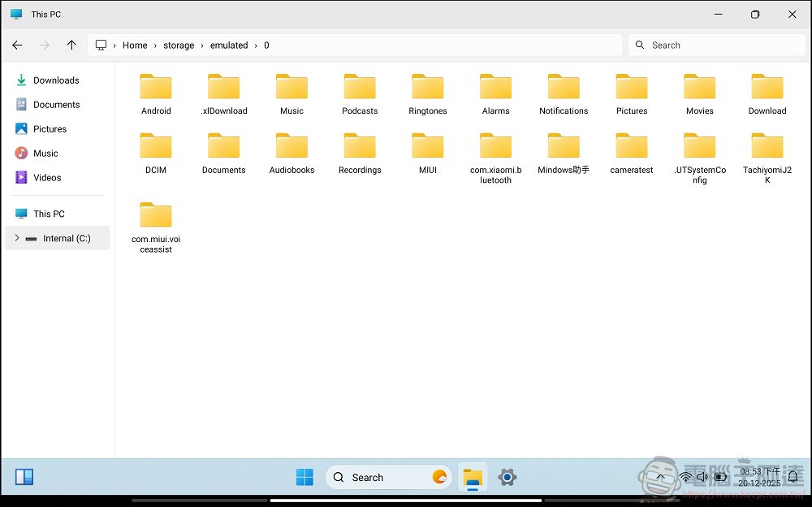Screen dimensions: 812x507
Task: Open the Wi-Fi icon in the system tray
Action: (x=685, y=477)
